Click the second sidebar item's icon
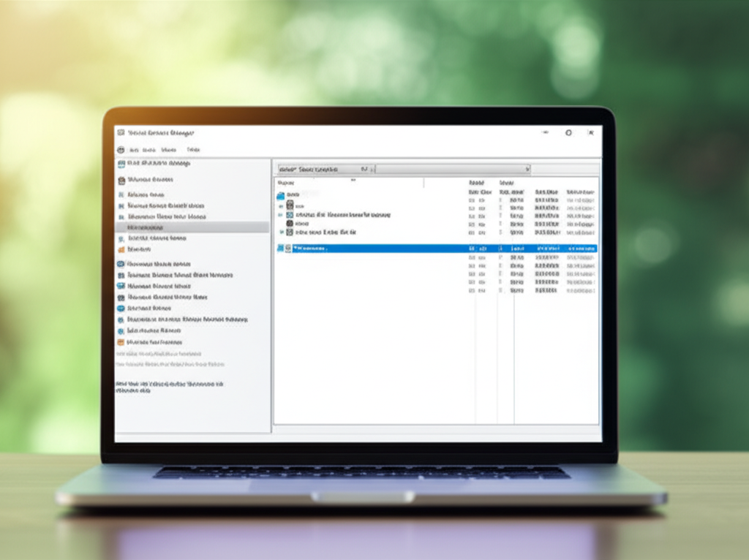Image resolution: width=749 pixels, height=560 pixels. (121, 180)
